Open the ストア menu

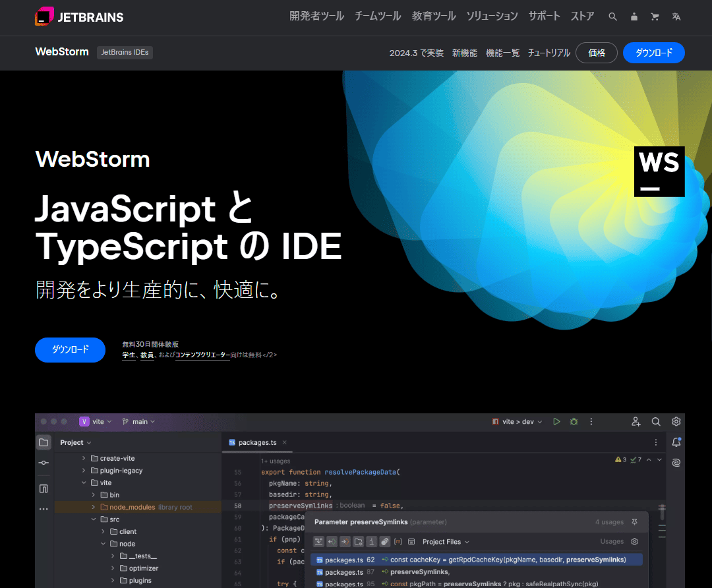coord(582,16)
